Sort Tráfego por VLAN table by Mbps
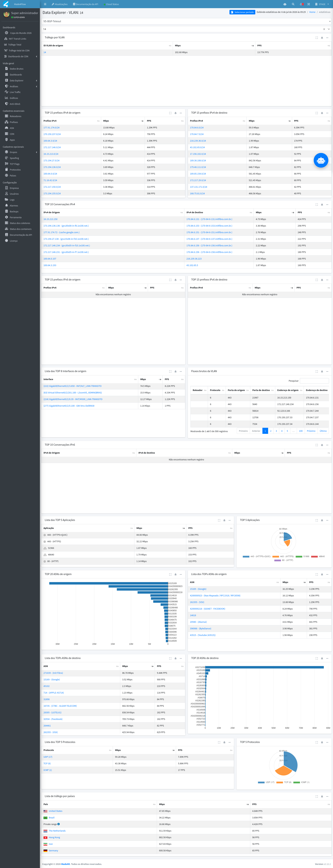333x868 pixels. tap(214, 45)
